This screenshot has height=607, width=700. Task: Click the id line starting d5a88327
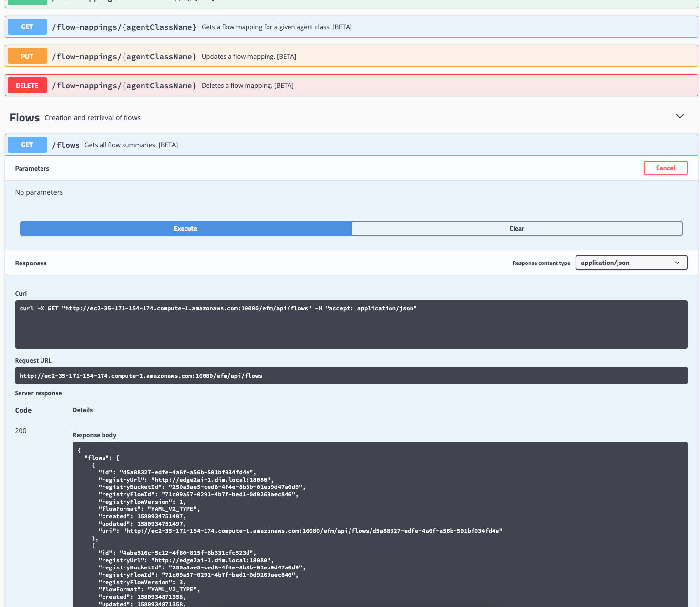point(177,472)
